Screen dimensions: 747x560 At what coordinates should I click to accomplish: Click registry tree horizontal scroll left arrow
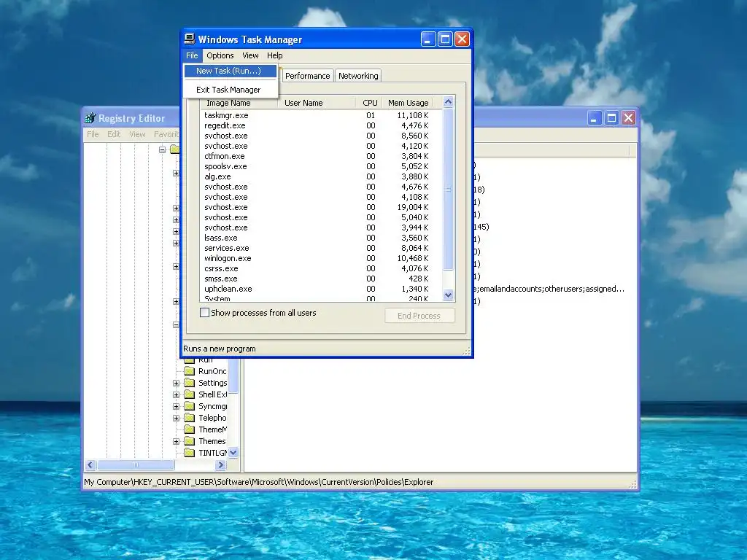point(90,464)
